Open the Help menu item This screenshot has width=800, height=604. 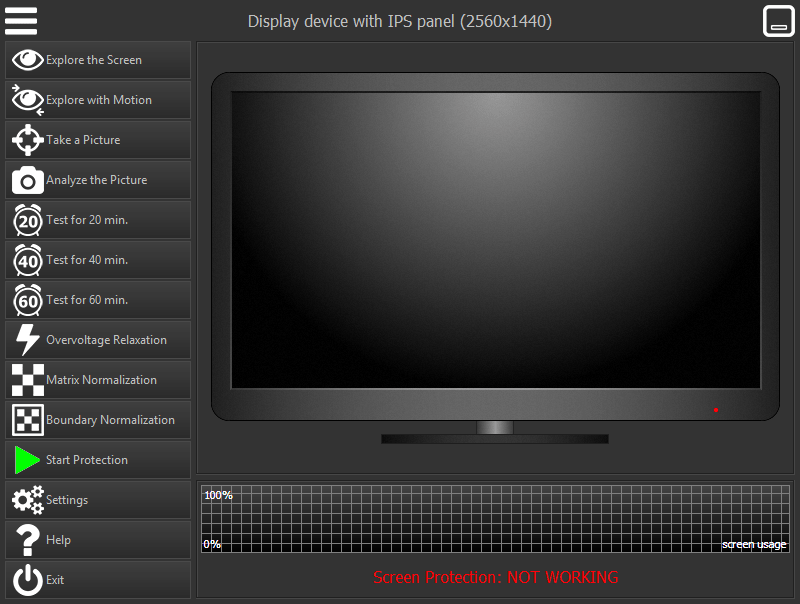(58, 540)
